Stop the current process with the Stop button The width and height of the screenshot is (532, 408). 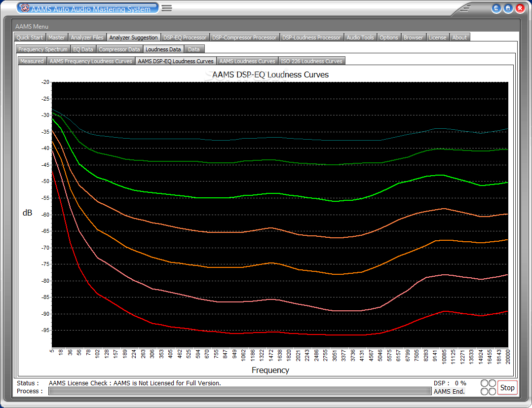click(x=507, y=388)
